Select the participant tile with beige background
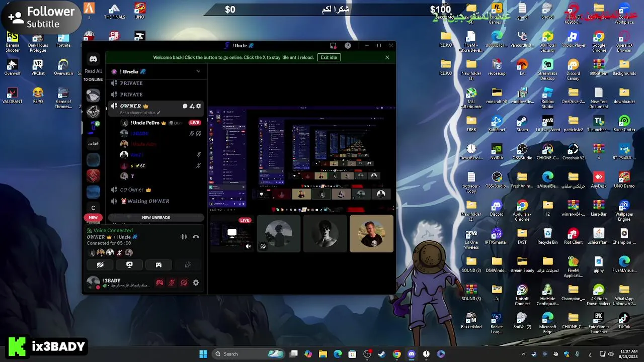This screenshot has height=362, width=644. pyautogui.click(x=371, y=234)
